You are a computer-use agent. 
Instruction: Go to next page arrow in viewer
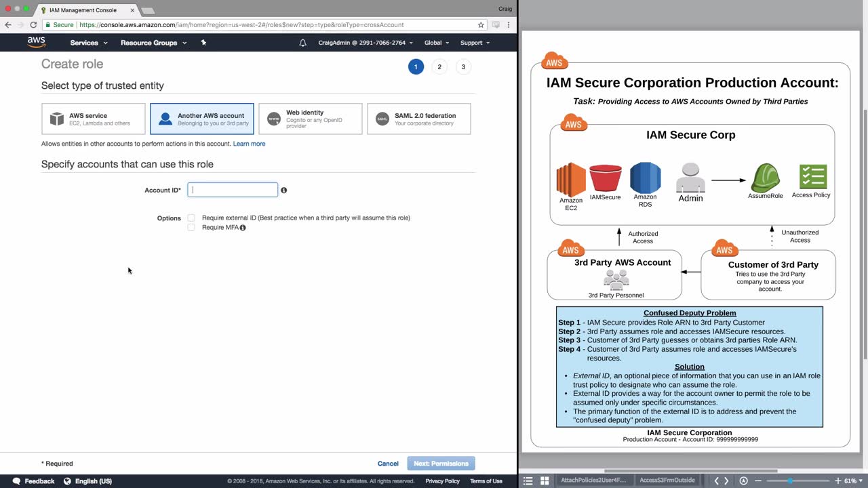click(726, 481)
